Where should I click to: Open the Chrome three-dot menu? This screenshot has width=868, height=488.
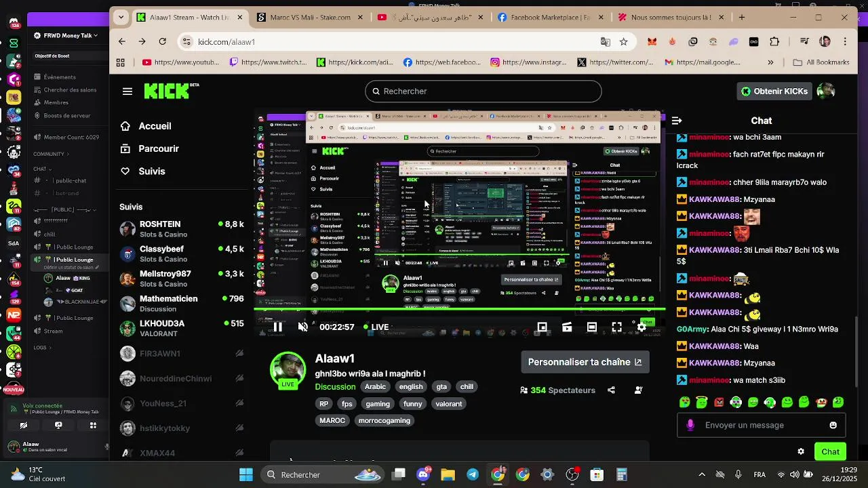845,41
